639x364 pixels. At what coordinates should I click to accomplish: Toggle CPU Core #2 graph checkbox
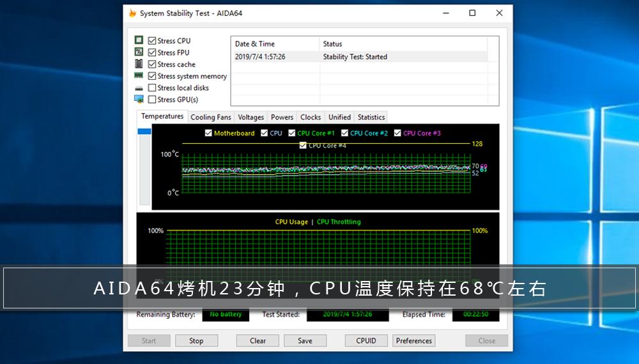click(345, 133)
